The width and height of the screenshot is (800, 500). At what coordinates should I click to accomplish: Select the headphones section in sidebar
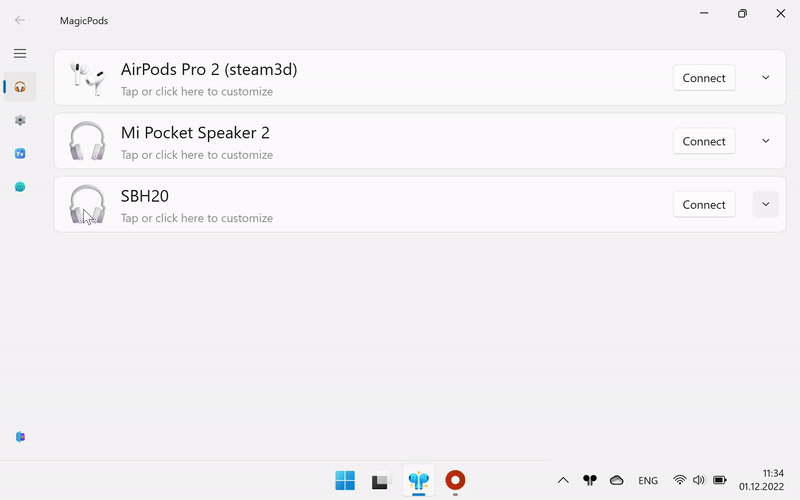click(20, 87)
